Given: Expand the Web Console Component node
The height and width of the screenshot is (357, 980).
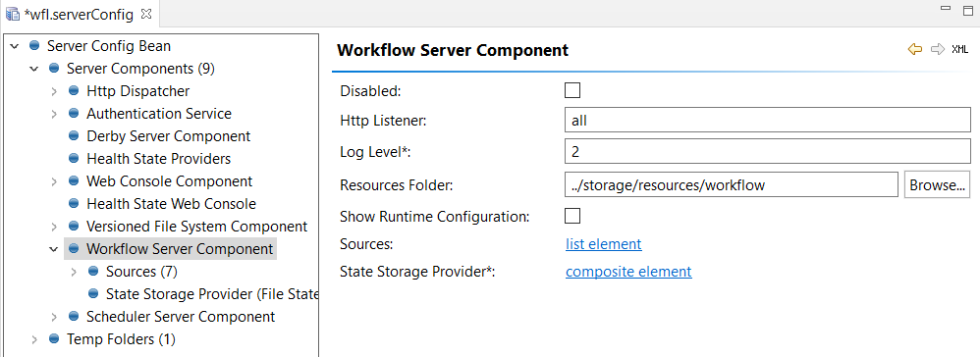Looking at the screenshot, I should [54, 181].
